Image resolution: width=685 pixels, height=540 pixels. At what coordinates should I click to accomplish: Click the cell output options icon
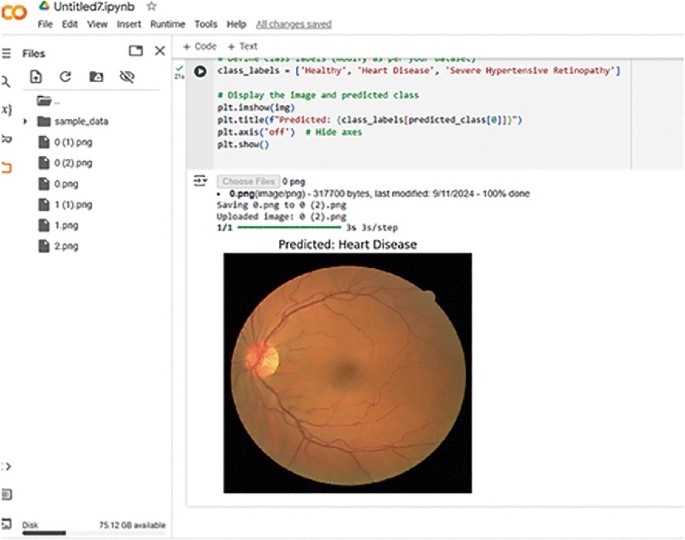click(x=200, y=181)
